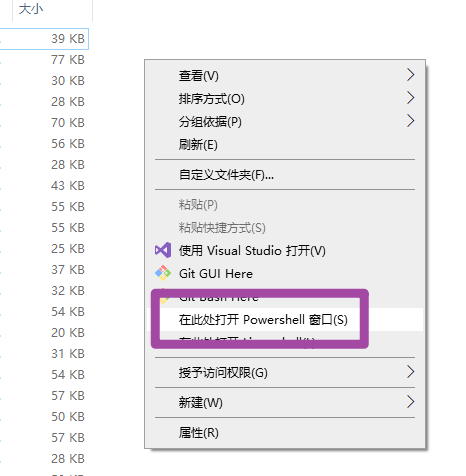Expand the 排序方式(O) submenu arrow
This screenshot has width=466, height=476.
[411, 98]
